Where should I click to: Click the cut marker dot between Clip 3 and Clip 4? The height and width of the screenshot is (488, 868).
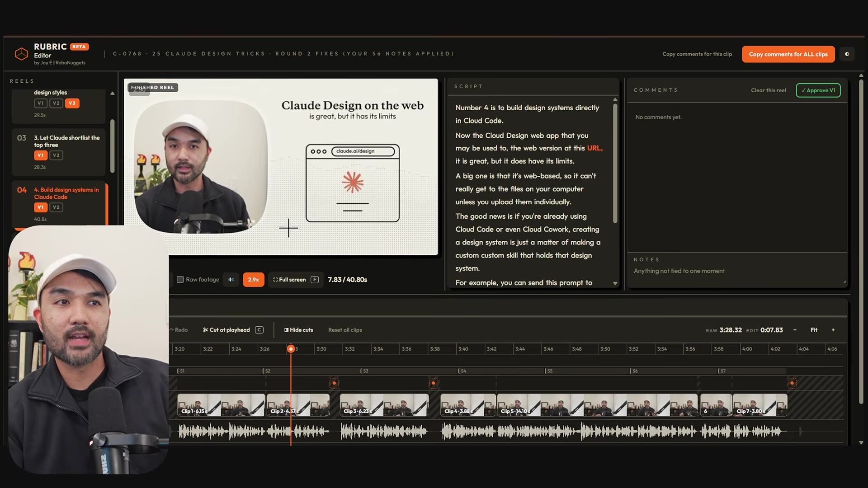click(433, 383)
